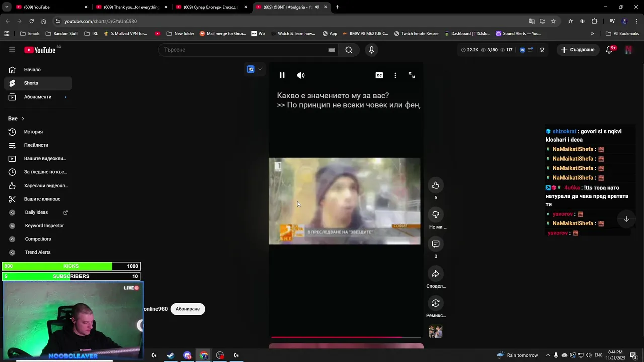This screenshot has width=644, height=362.
Task: Toggle closed captions on the Short
Action: coord(379,75)
